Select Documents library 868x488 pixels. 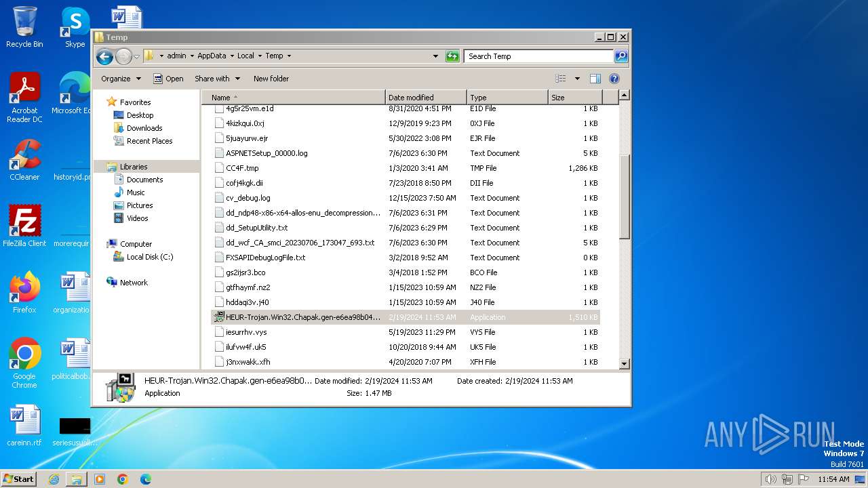point(144,180)
